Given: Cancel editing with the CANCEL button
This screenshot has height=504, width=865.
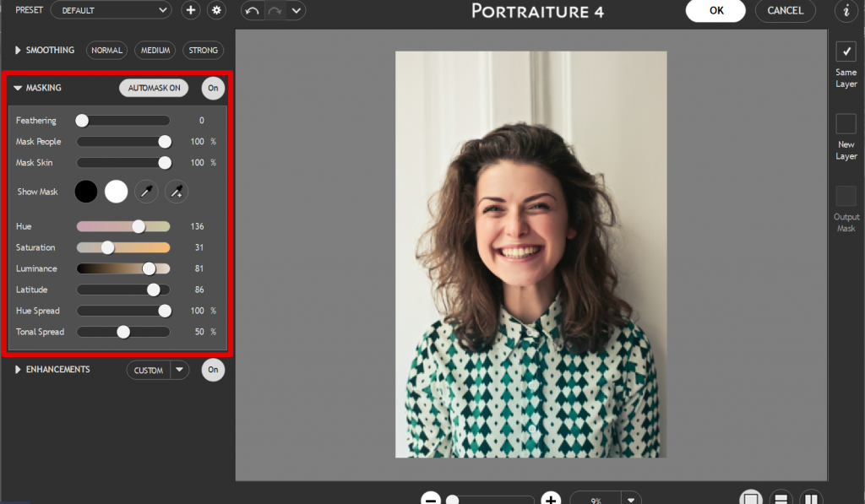Looking at the screenshot, I should pos(785,12).
